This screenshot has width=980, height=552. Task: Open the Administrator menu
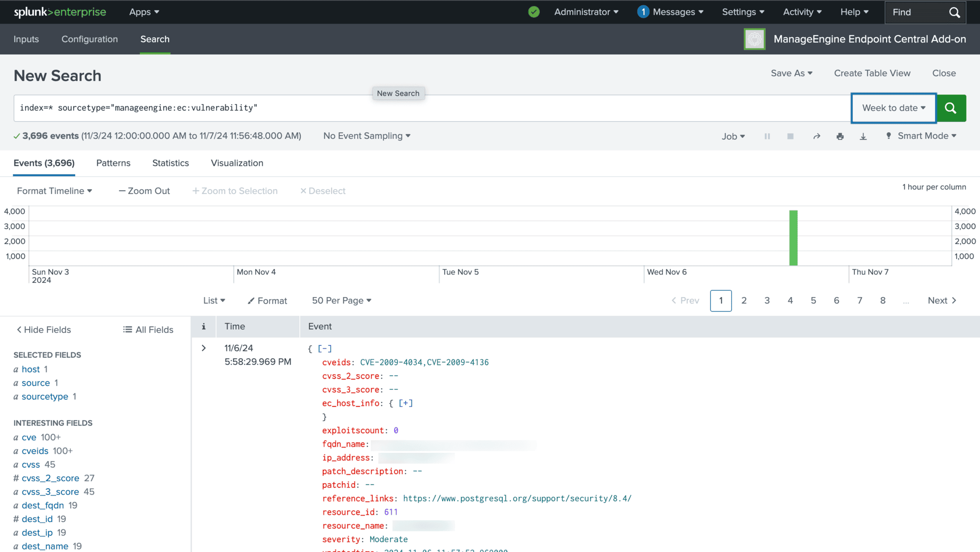[586, 12]
